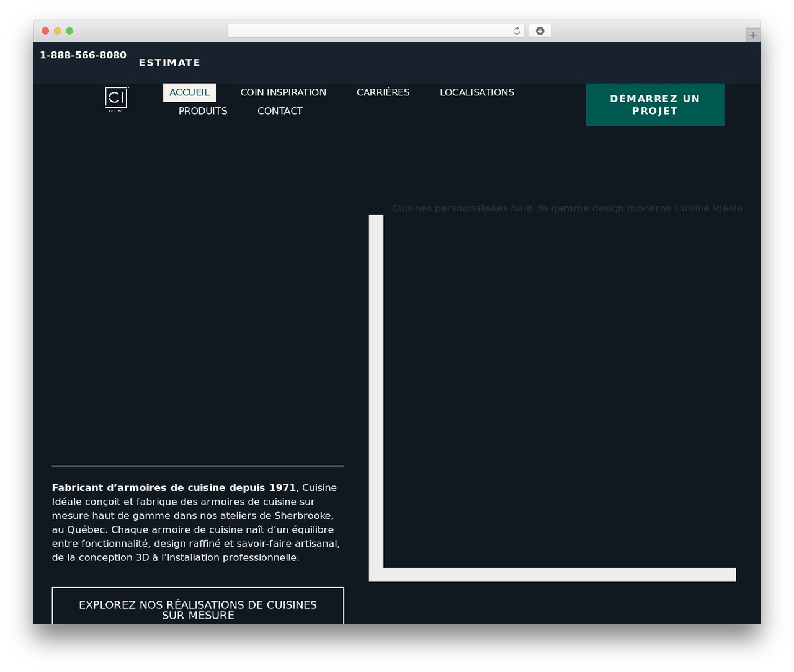Minimize the window with the yellow button
The image size is (794, 672).
[x=58, y=31]
